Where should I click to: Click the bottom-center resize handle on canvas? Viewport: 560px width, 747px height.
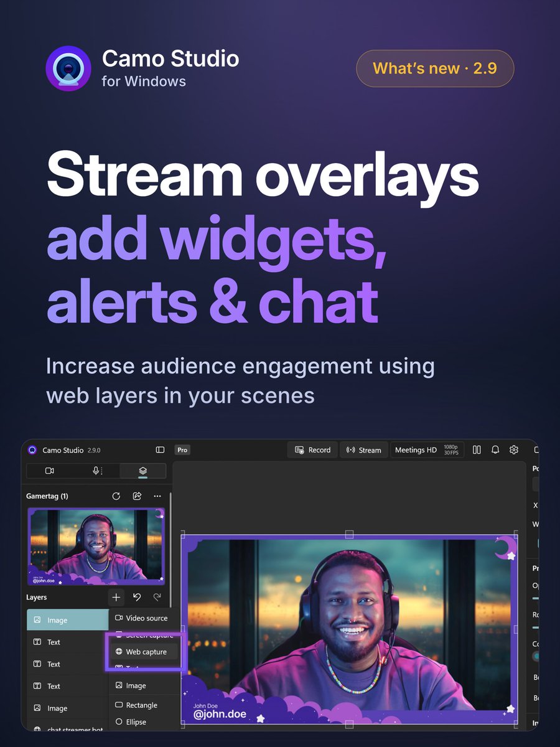coord(349,725)
